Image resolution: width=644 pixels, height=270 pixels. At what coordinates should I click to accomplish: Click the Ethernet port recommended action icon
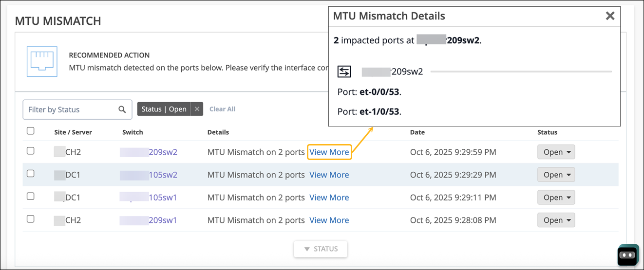pyautogui.click(x=42, y=62)
